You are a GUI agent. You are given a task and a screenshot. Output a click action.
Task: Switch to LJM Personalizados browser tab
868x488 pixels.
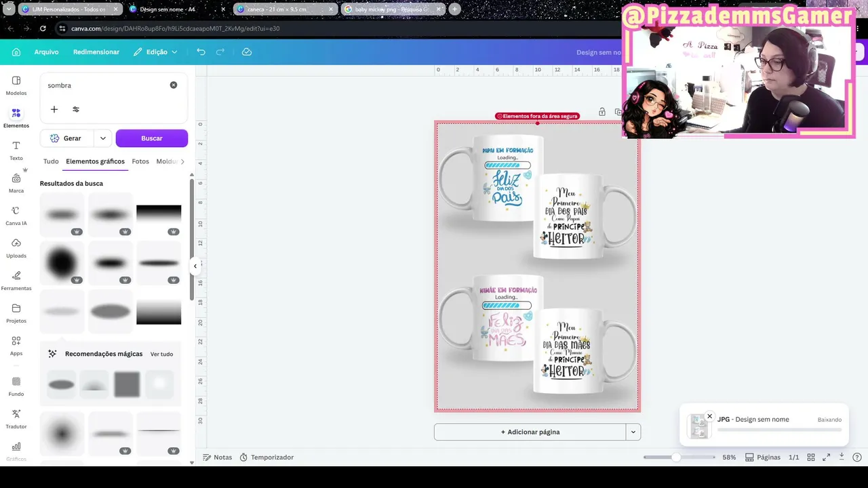(70, 9)
